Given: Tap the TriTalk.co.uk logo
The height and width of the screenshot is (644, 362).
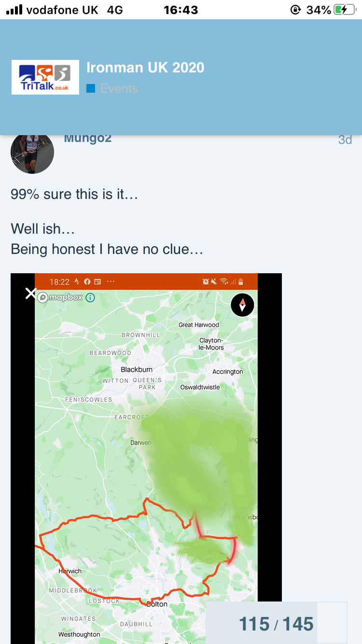Looking at the screenshot, I should [45, 77].
